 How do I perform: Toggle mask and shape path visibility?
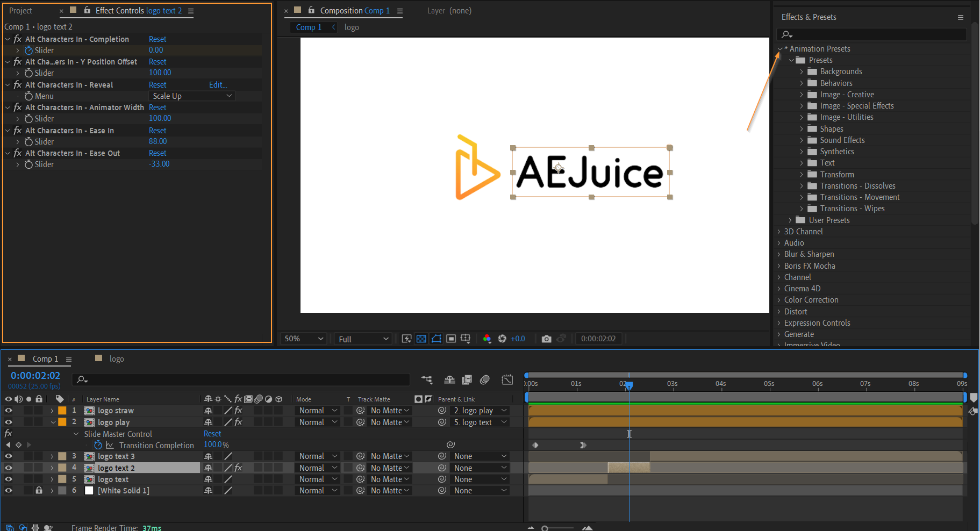pos(437,339)
